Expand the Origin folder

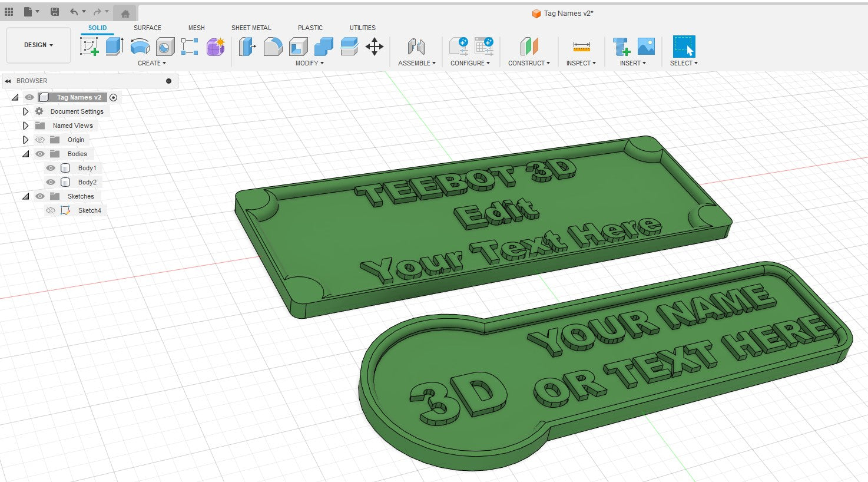click(x=25, y=140)
